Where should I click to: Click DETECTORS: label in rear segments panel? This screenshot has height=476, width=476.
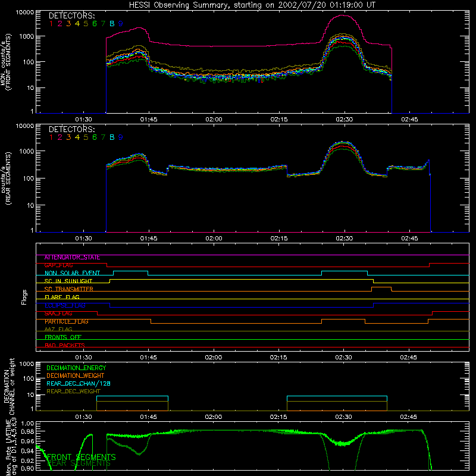[72, 129]
